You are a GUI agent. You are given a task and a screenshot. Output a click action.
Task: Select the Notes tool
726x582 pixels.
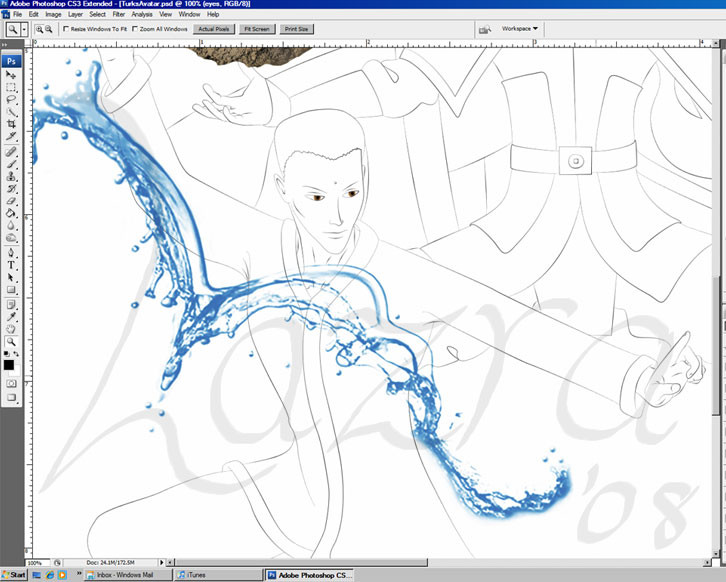11,304
